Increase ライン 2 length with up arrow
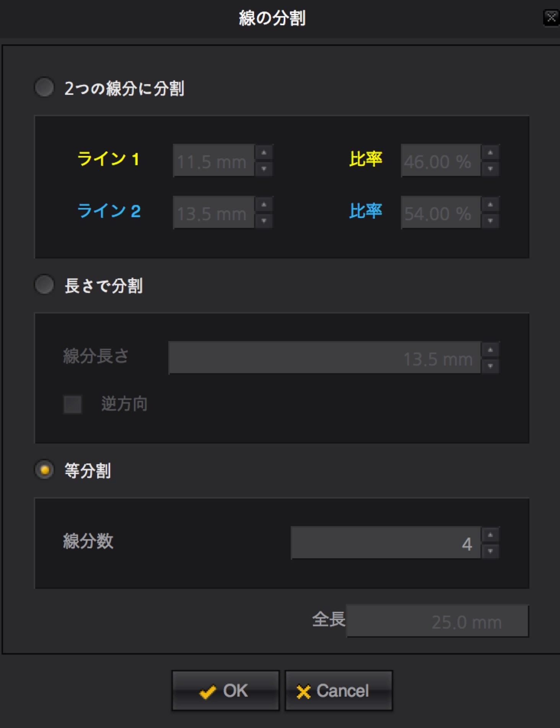This screenshot has height=728, width=560. (x=264, y=205)
